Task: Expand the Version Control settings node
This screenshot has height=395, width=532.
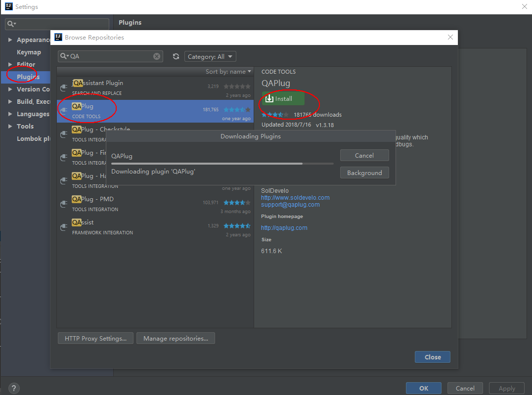Action: click(x=10, y=89)
